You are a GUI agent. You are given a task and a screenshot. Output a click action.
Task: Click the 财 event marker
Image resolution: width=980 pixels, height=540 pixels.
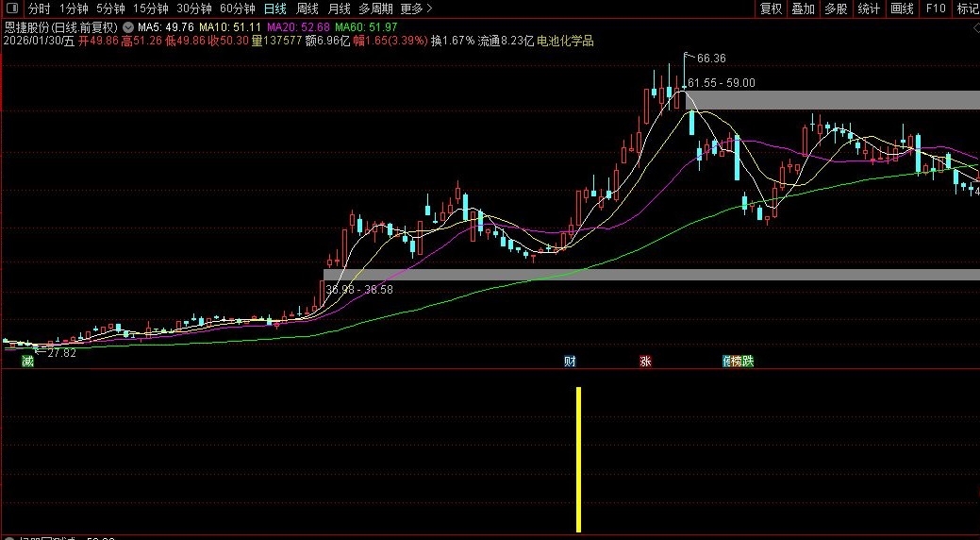click(x=570, y=361)
